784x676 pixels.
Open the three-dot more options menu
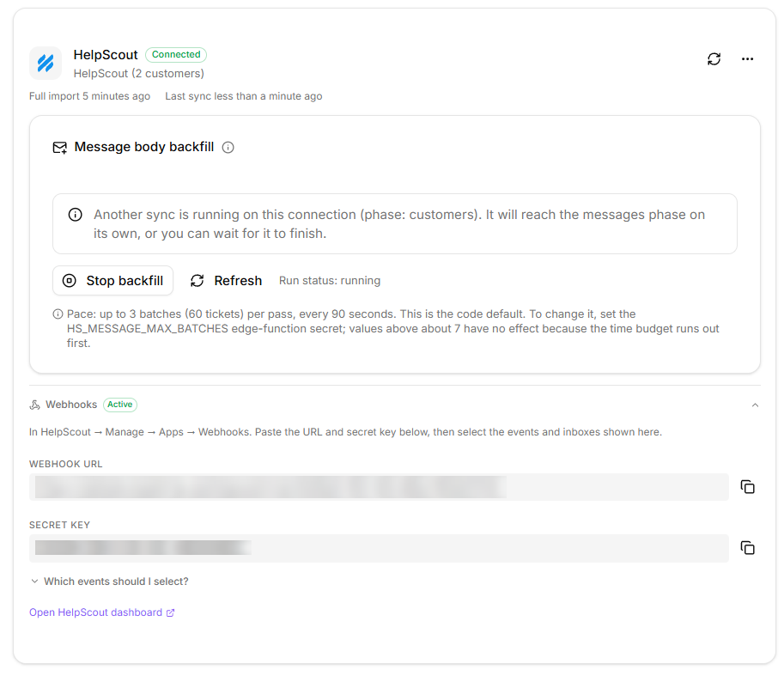pyautogui.click(x=747, y=59)
